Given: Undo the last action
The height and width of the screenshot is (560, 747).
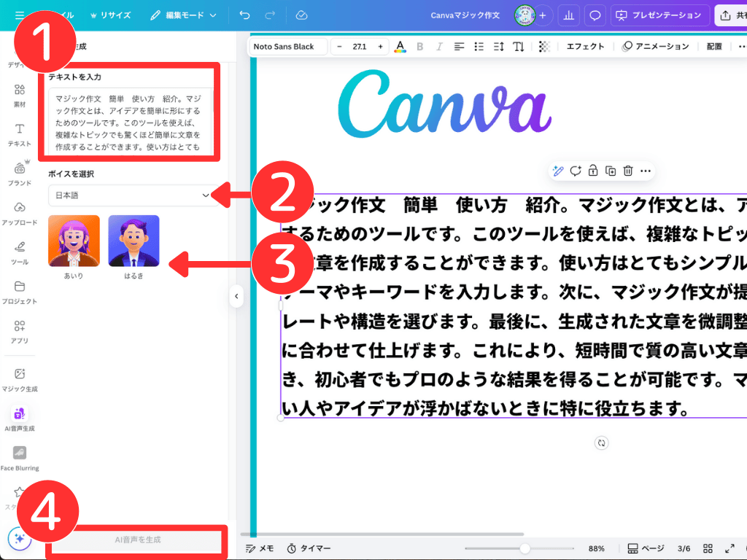Looking at the screenshot, I should [244, 15].
